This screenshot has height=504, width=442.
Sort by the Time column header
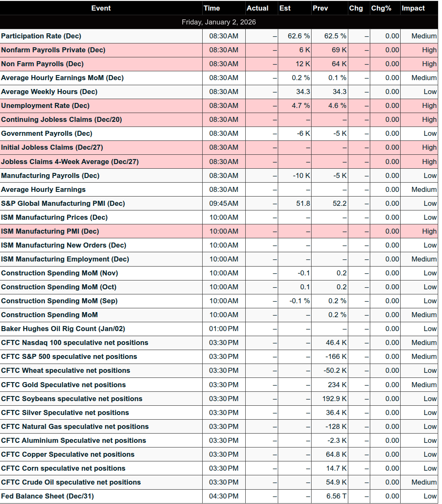[212, 8]
